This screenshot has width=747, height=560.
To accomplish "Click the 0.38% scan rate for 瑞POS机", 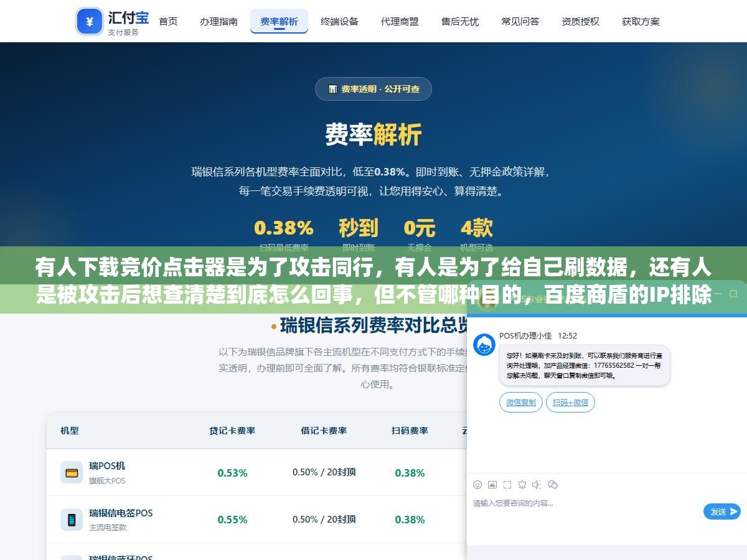I will [410, 473].
